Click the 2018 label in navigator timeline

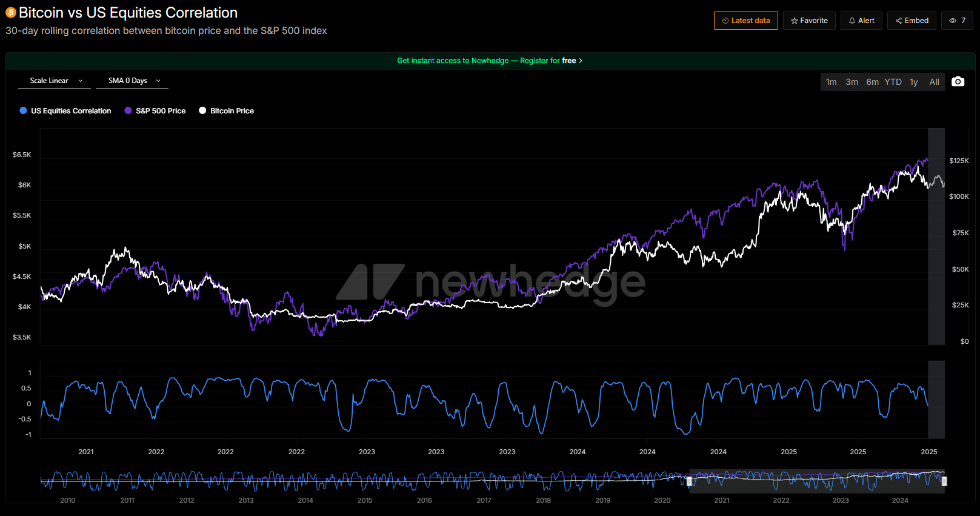pos(544,500)
